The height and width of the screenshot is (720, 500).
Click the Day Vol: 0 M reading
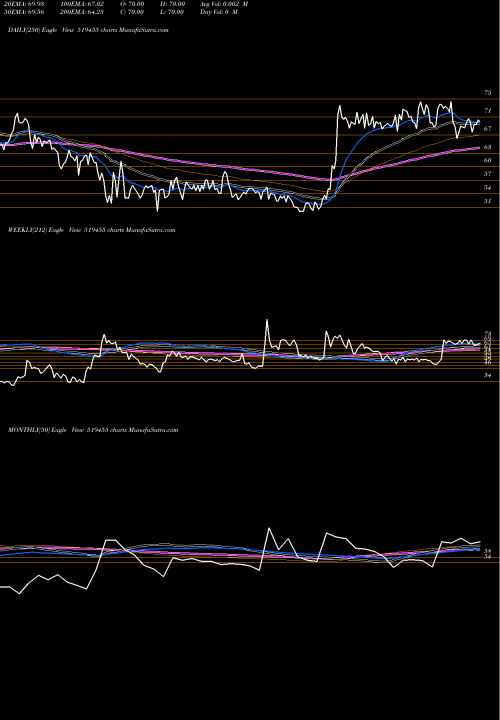tap(219, 12)
